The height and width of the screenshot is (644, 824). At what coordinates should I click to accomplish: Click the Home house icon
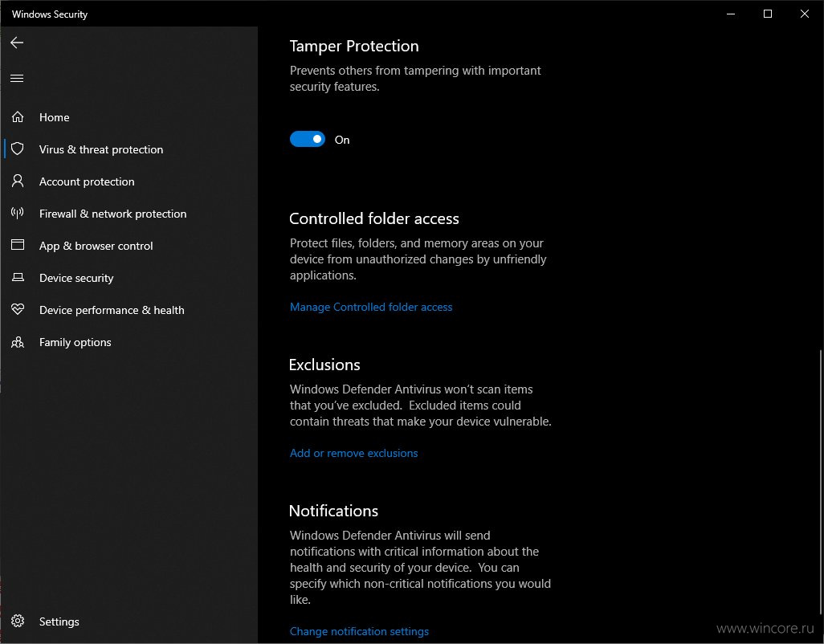[x=18, y=116]
